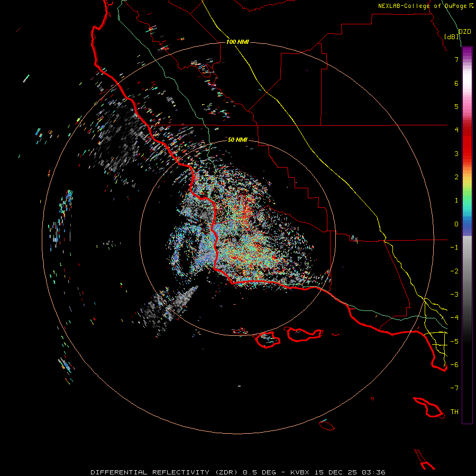Click the 50 NMI range ring label
Image resolution: width=476 pixels, height=476 pixels.
pyautogui.click(x=237, y=140)
